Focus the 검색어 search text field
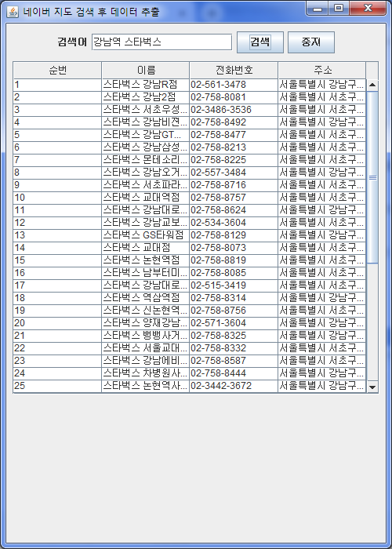 (x=162, y=42)
